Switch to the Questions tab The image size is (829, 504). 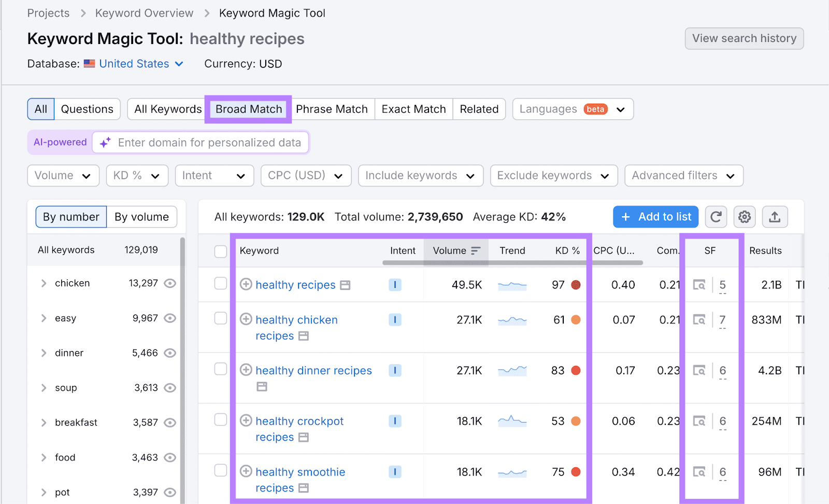pyautogui.click(x=87, y=109)
